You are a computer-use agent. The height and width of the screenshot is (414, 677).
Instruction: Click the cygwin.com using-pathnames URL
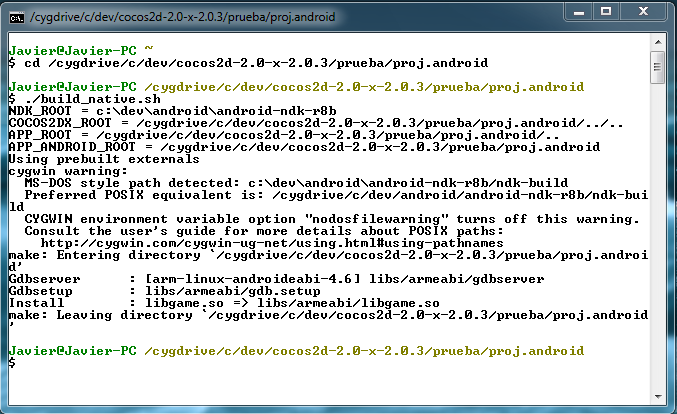click(272, 243)
